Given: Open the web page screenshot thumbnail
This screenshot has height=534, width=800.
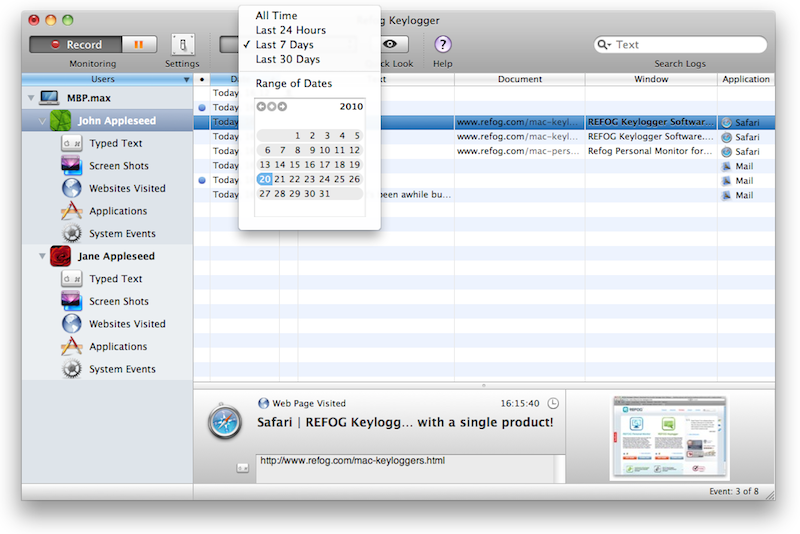Looking at the screenshot, I should (669, 438).
